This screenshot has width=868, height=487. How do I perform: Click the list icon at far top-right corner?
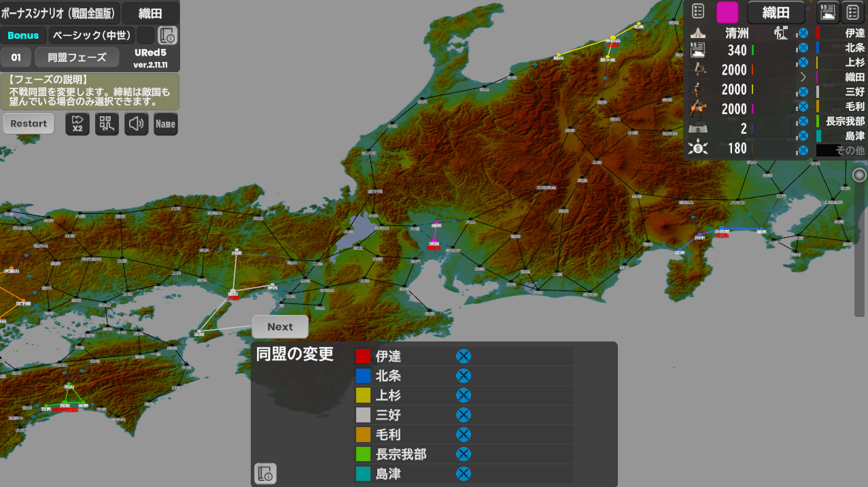tap(852, 12)
